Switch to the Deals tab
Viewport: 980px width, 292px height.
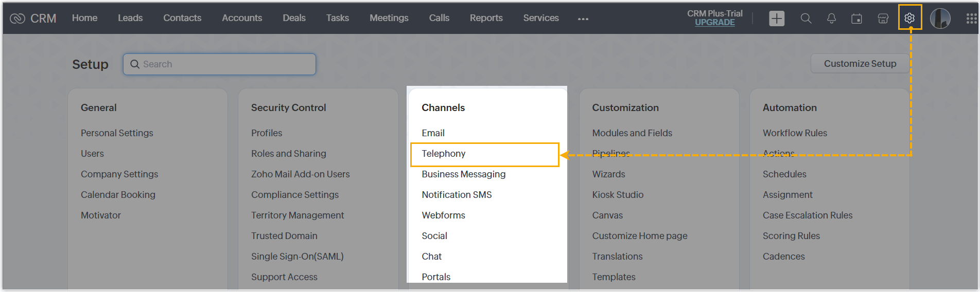294,18
